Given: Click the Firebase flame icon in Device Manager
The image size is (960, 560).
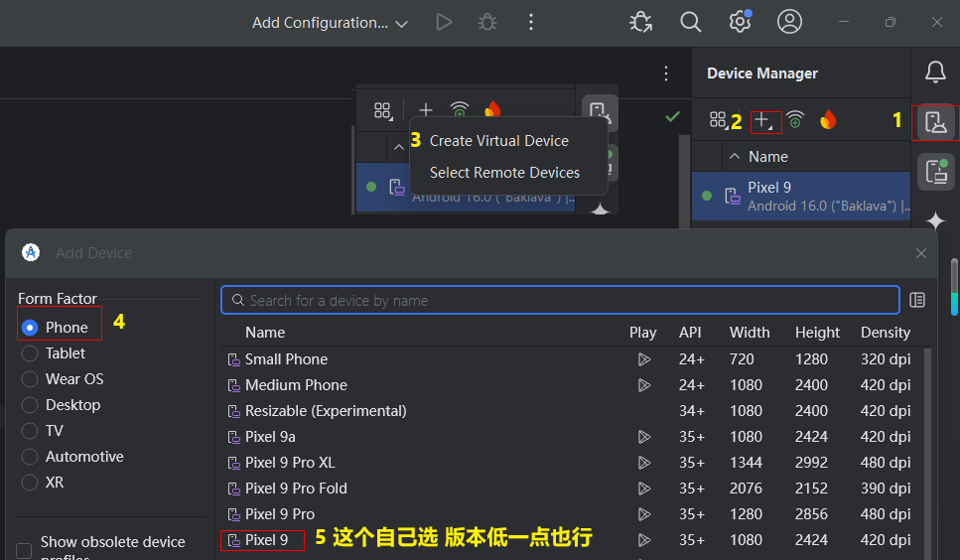Looking at the screenshot, I should point(828,119).
